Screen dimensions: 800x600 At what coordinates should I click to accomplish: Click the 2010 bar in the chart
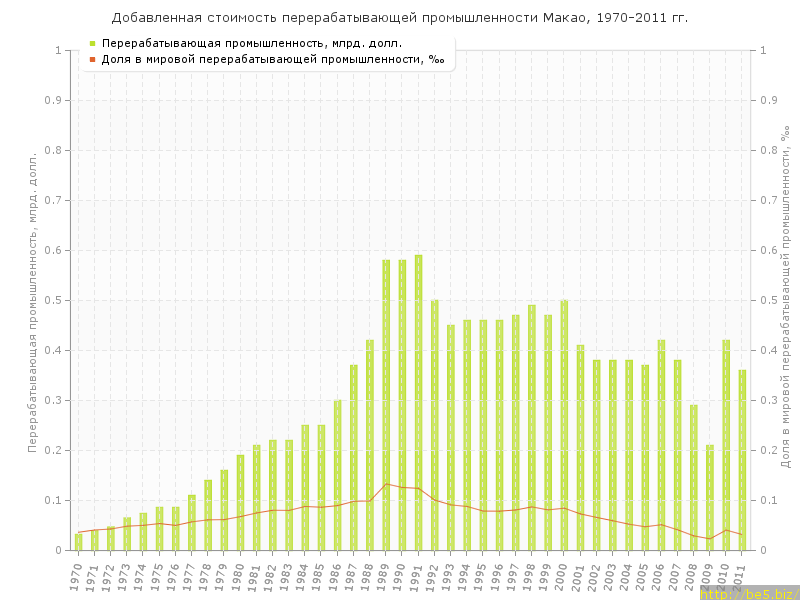[726, 445]
